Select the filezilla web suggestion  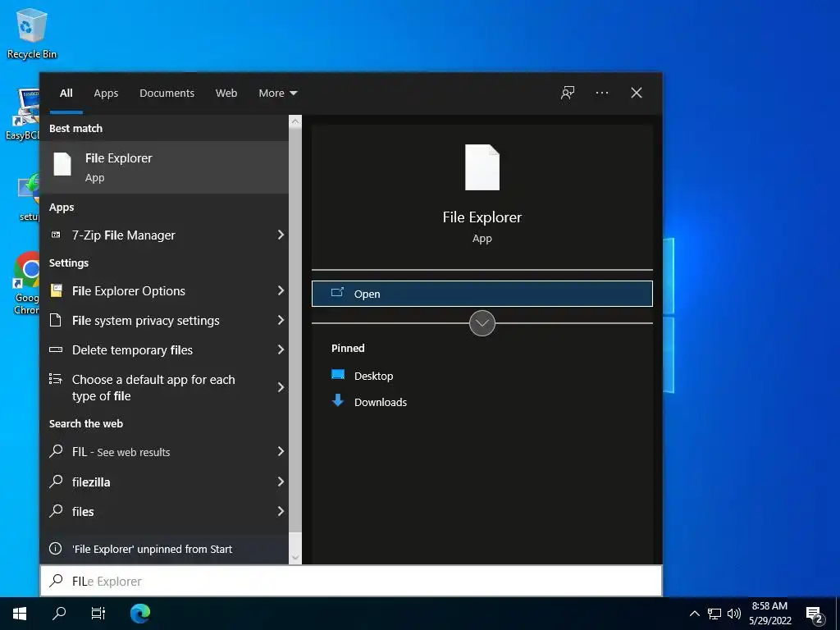click(164, 482)
